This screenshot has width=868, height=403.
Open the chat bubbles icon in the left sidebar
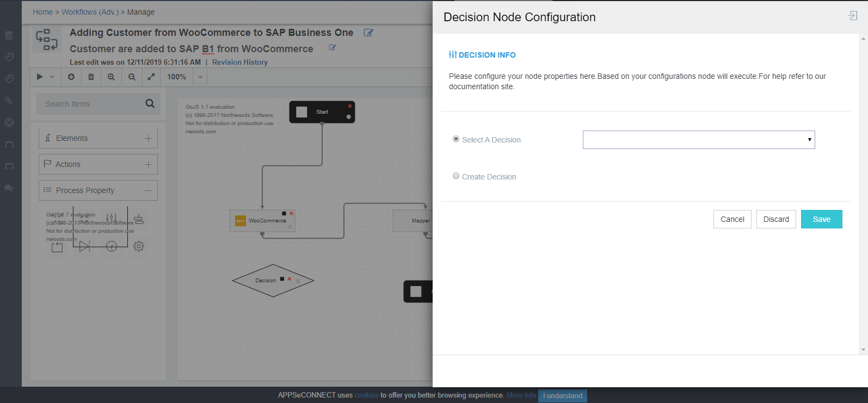[x=9, y=188]
